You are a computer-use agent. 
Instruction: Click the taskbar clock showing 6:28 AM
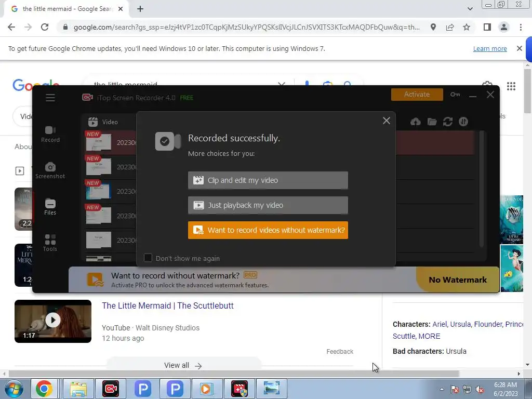(506, 389)
